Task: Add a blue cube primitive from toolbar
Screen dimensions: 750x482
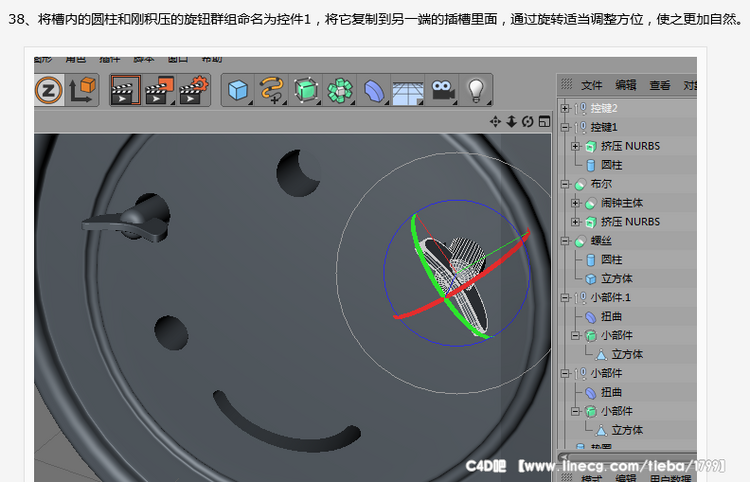Action: tap(238, 90)
